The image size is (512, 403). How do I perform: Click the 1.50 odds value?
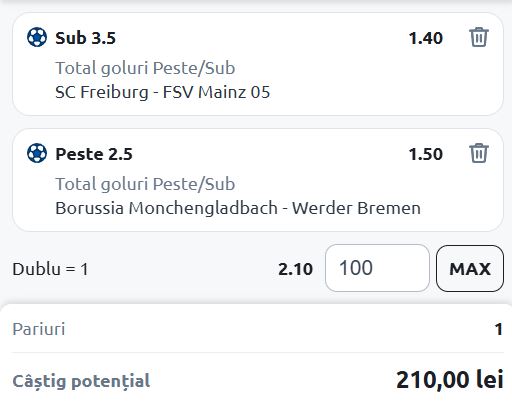426,154
